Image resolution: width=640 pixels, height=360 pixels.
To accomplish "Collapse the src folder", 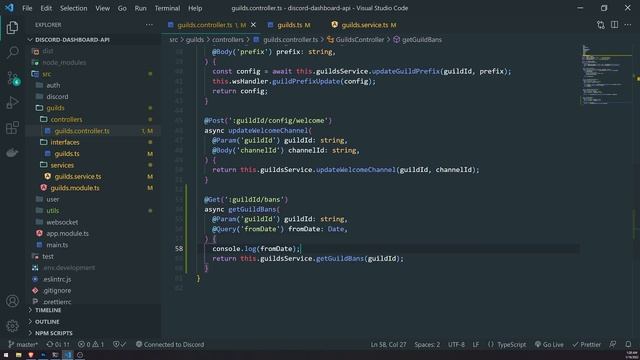I will pos(47,74).
